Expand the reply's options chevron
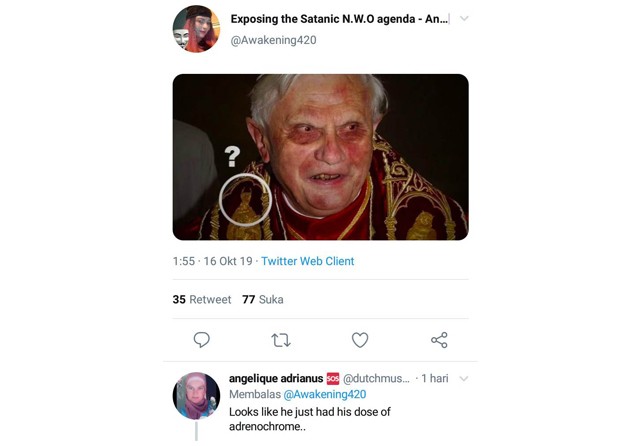This screenshot has height=446, width=640. click(464, 379)
